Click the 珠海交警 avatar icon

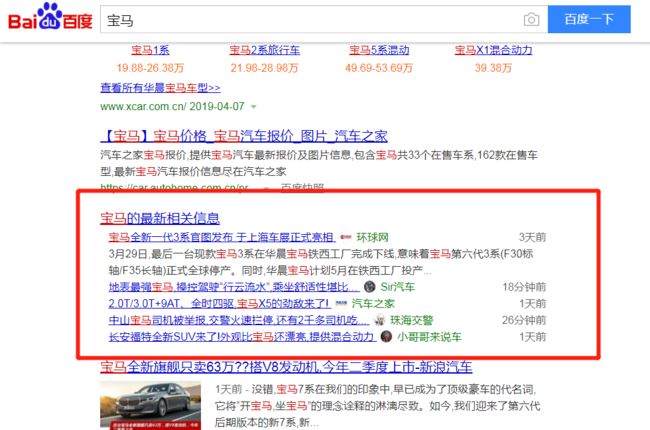379,320
